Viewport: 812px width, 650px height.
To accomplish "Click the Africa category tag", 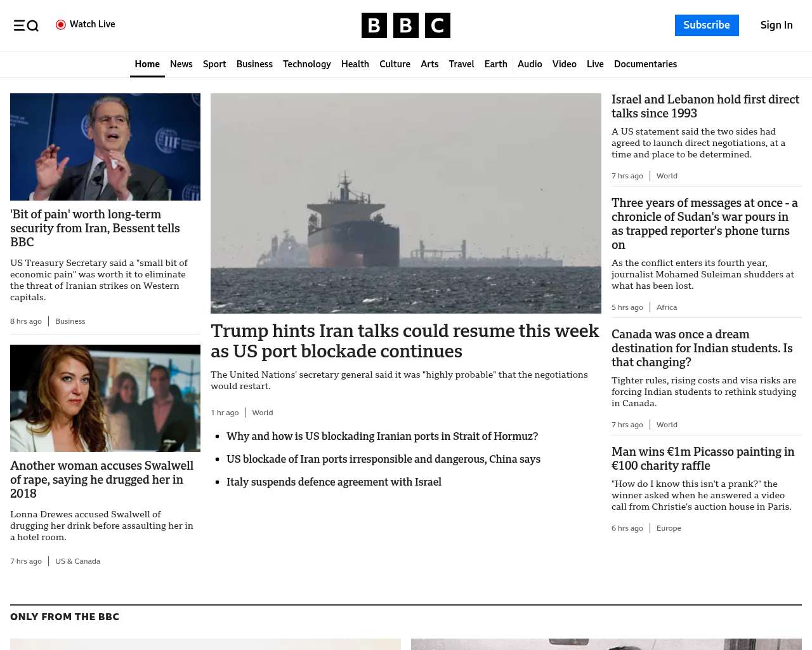I will pyautogui.click(x=666, y=307).
